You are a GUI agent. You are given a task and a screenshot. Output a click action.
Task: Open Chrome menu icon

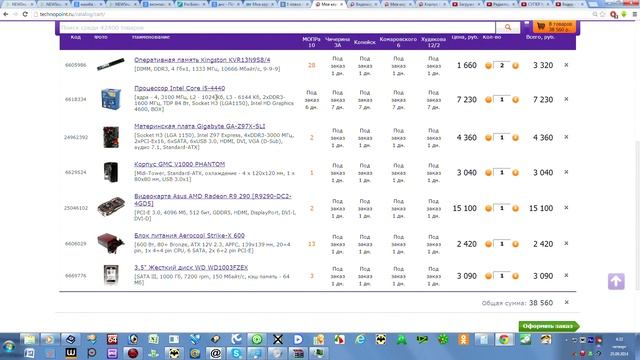click(635, 14)
